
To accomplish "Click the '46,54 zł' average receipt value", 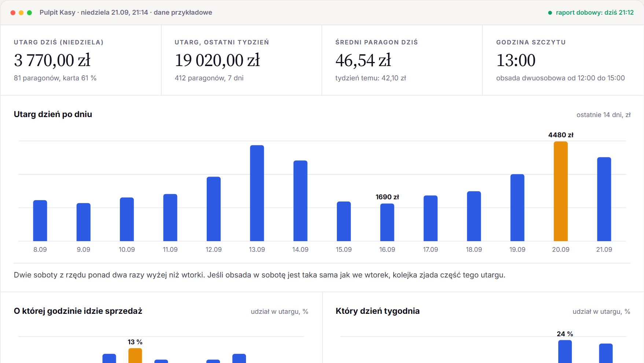I will tap(363, 60).
